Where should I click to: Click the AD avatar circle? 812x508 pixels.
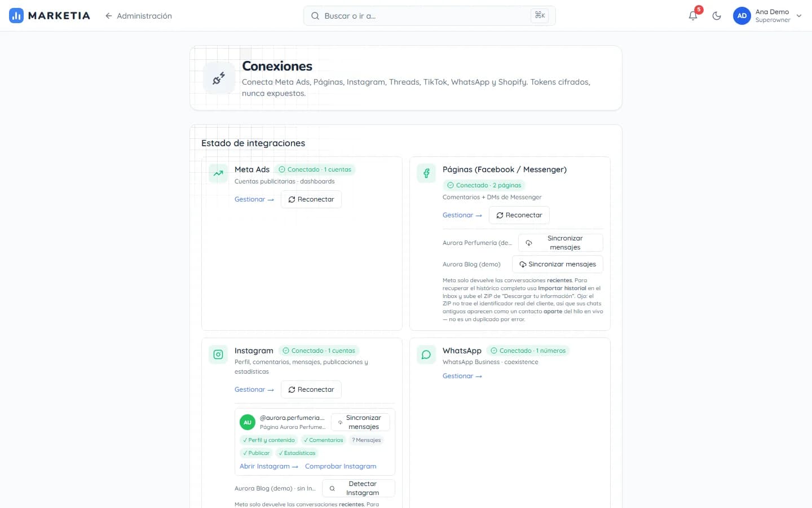tap(742, 16)
